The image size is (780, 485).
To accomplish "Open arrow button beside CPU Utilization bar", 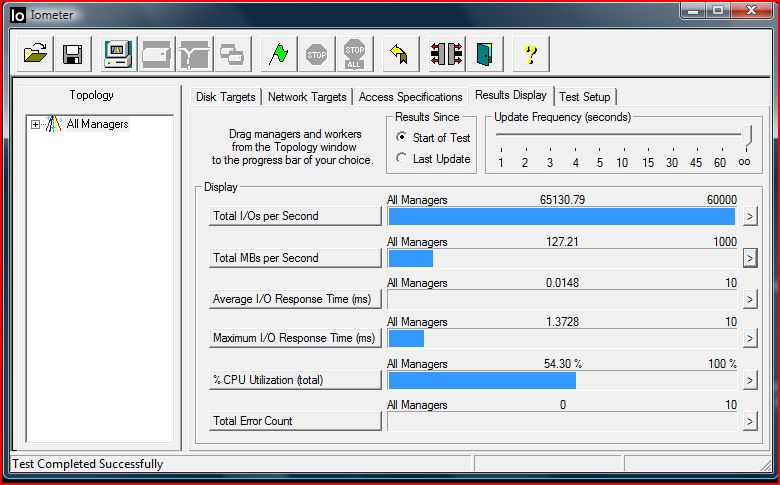I will (x=749, y=380).
